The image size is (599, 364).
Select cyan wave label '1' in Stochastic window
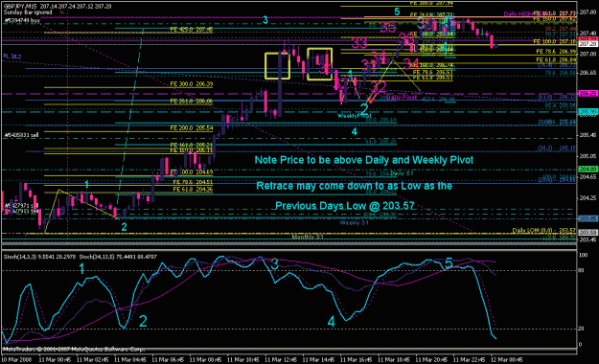click(81, 269)
